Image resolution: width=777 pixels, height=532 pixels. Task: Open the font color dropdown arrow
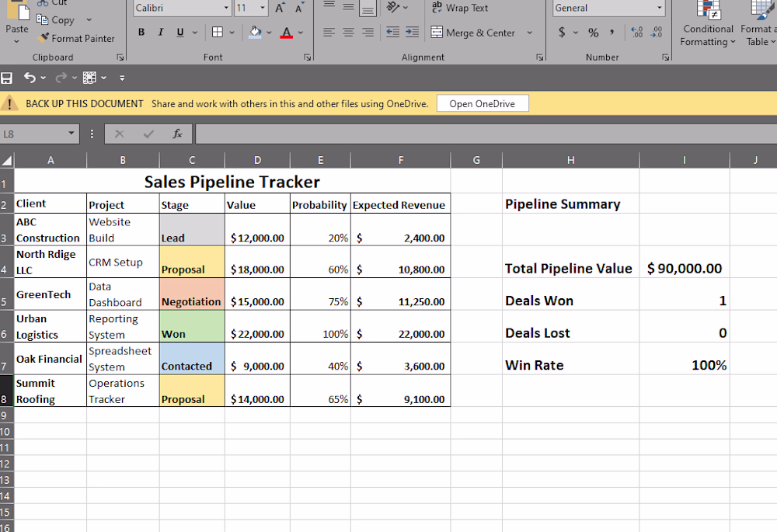300,33
